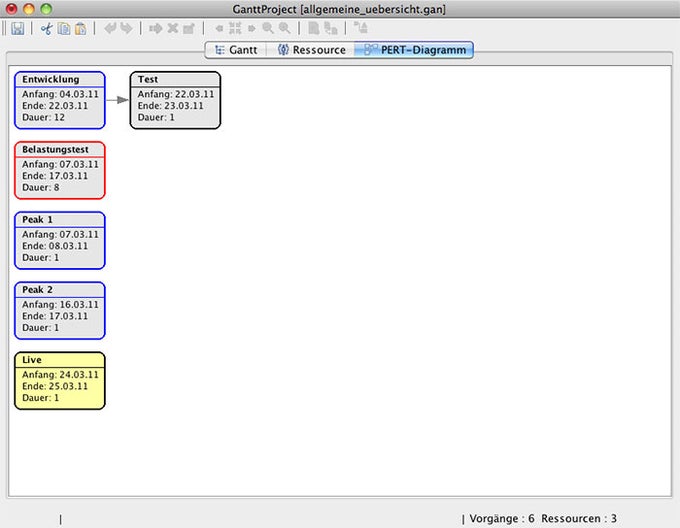Select the PERT-Diagramm tab
The image size is (680, 528).
(x=414, y=50)
